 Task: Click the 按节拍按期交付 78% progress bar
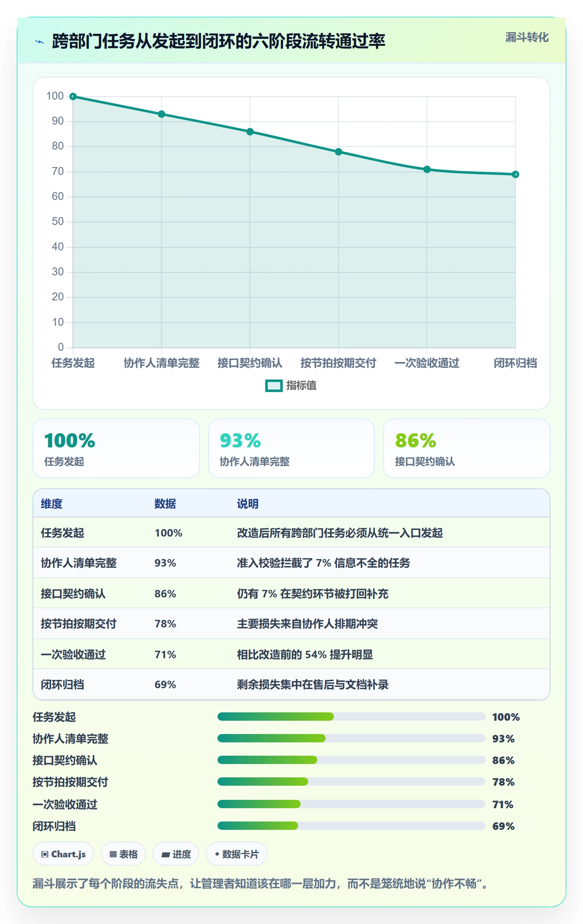coord(351,782)
